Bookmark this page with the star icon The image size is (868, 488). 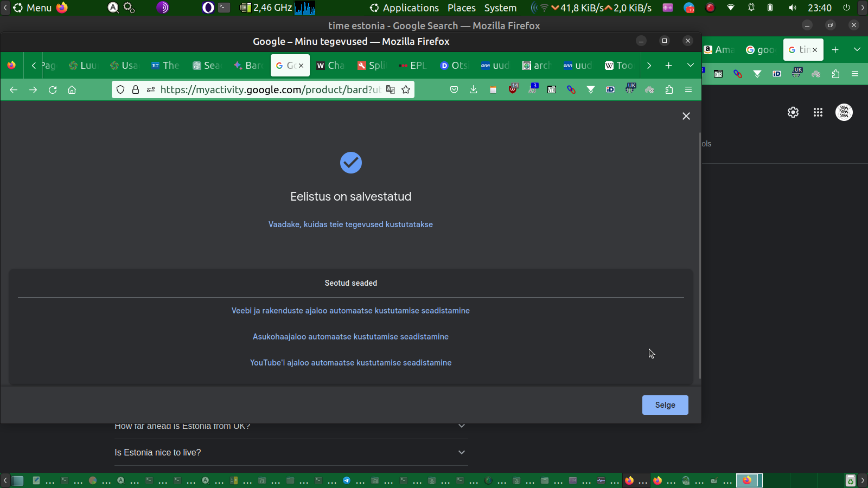[x=406, y=90]
